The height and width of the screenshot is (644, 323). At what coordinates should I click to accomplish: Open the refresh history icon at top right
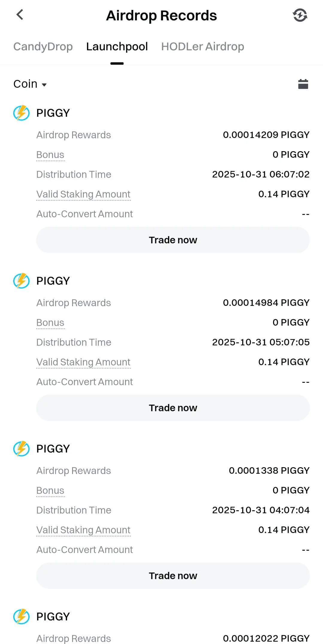pos(300,15)
